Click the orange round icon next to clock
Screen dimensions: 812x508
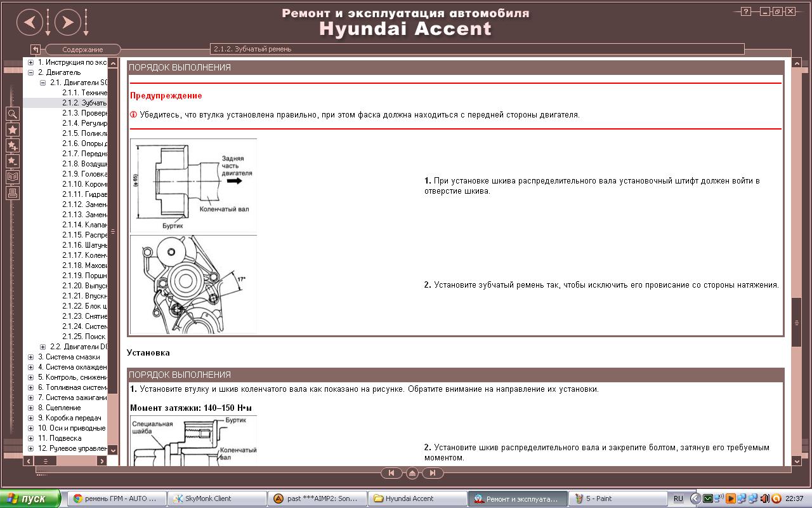tap(776, 498)
